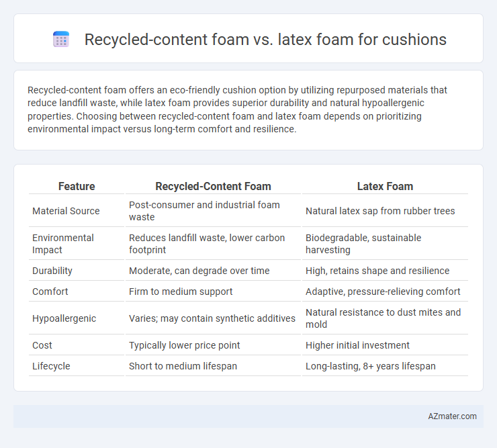Select the 'Comfort' row label

pyautogui.click(x=50, y=292)
